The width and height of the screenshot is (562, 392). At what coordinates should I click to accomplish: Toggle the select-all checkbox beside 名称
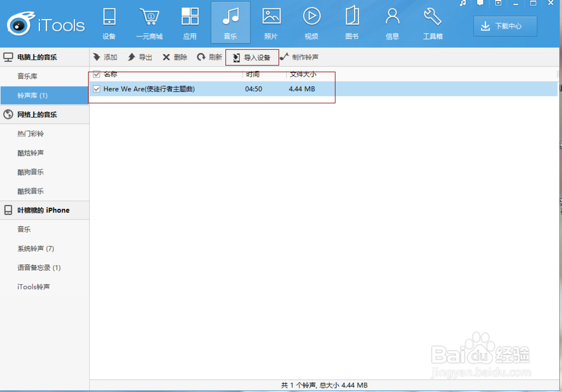click(x=97, y=74)
